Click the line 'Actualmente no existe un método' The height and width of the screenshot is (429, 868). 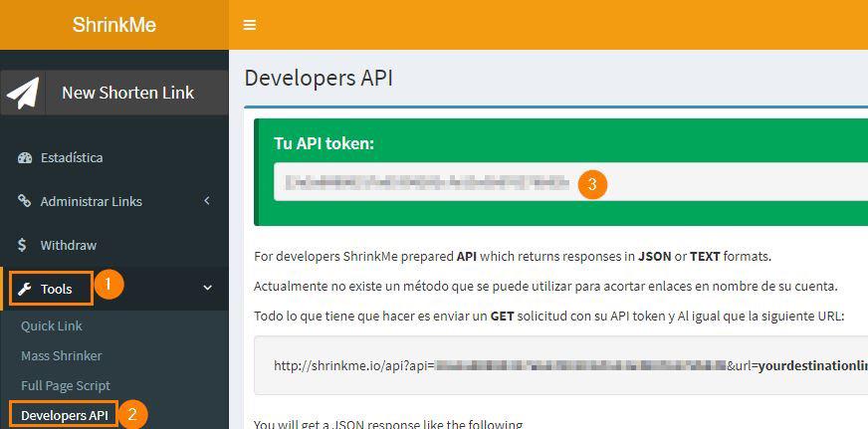point(545,287)
